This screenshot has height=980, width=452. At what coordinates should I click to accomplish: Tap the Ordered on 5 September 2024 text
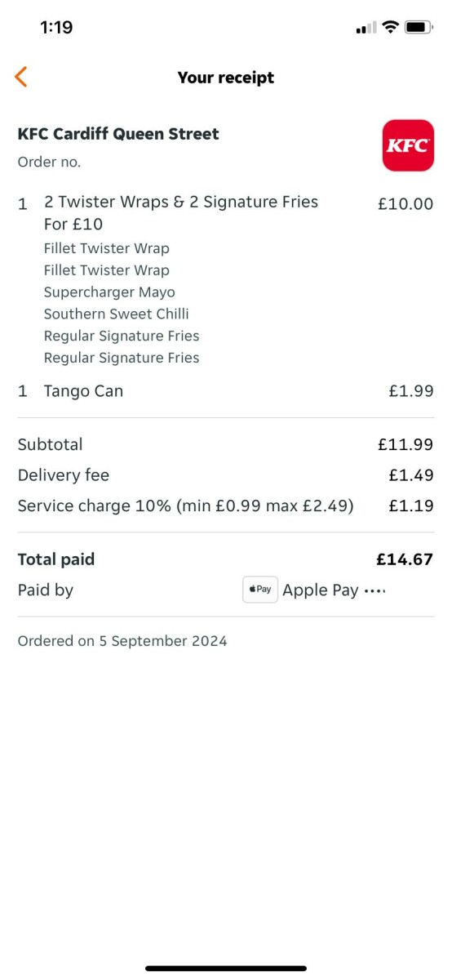[122, 641]
